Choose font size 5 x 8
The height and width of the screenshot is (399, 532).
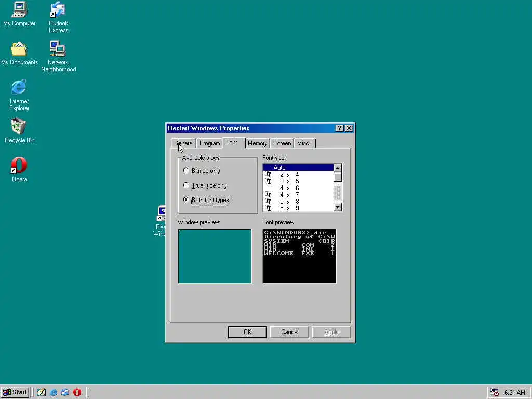298,202
